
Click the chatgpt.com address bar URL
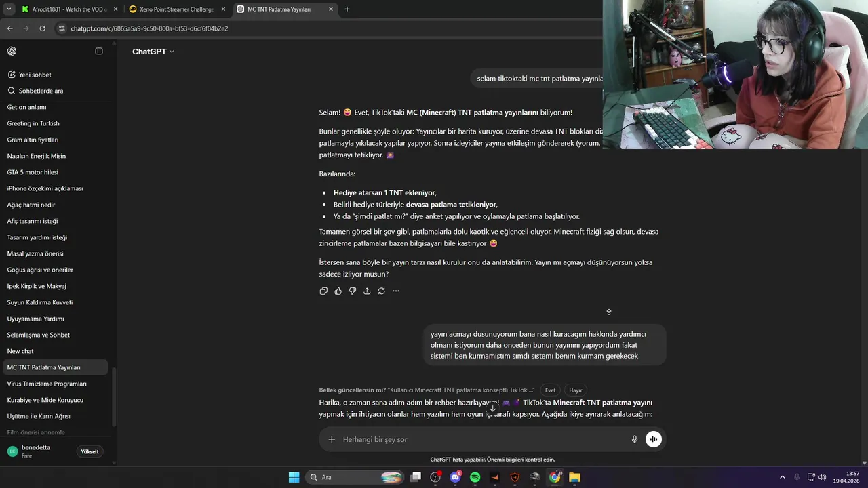tap(149, 28)
